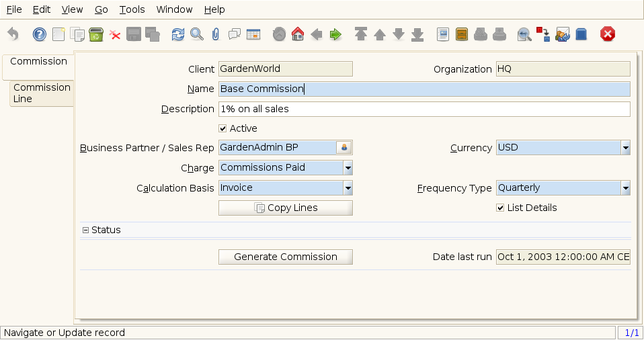Toggle the List Details checkbox
Image resolution: width=644 pixels, height=340 pixels.
[x=500, y=208]
